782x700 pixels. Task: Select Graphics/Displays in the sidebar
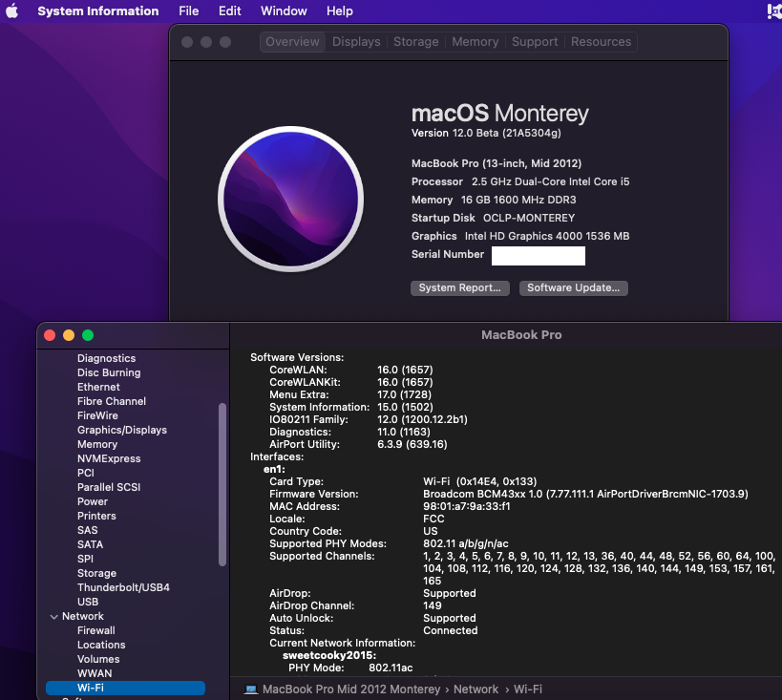(121, 430)
